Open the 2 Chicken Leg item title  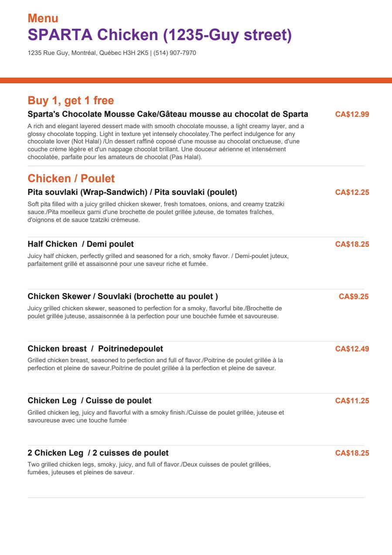[x=98, y=453]
